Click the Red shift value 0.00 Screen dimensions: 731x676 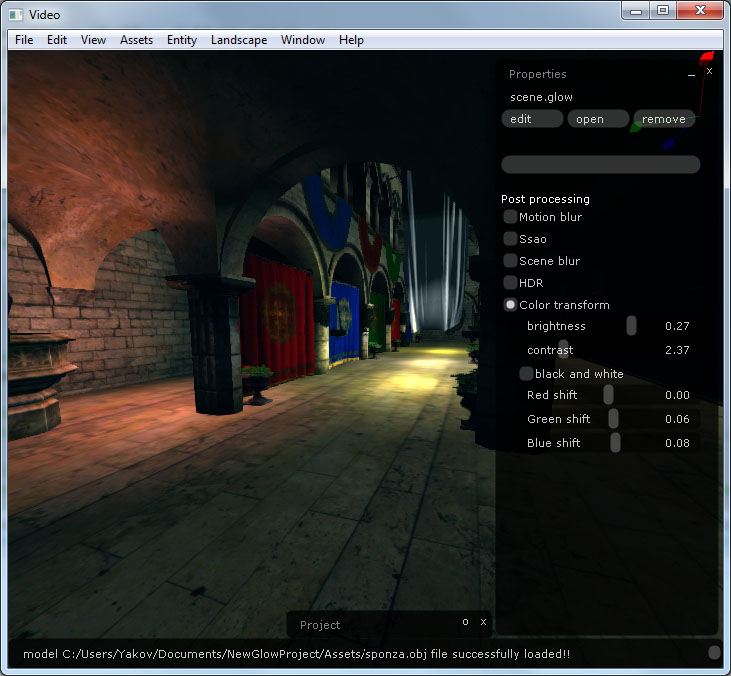677,395
